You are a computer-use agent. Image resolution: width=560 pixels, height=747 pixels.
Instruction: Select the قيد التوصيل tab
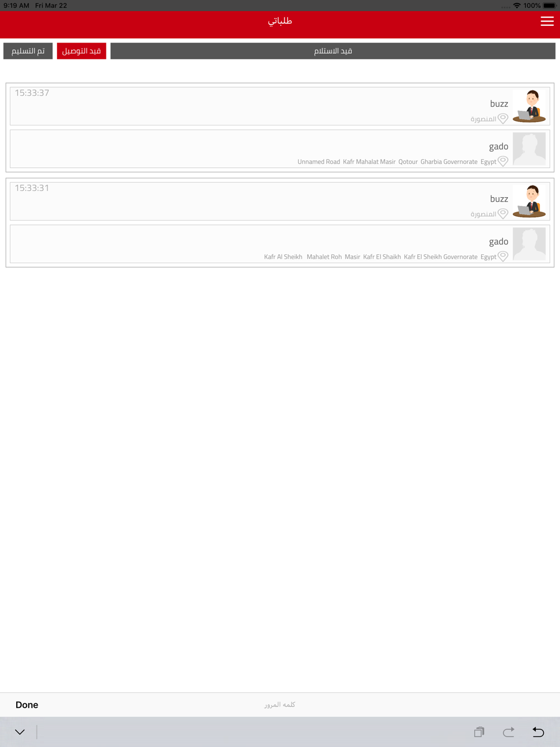81,51
